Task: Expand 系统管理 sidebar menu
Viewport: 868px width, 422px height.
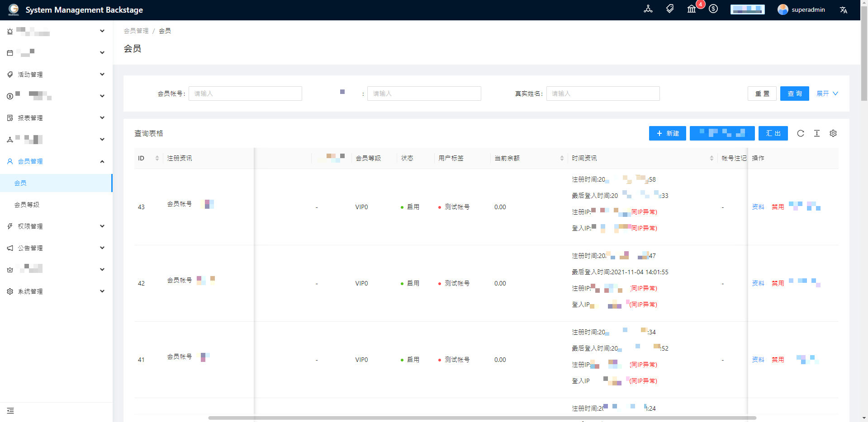Action: click(56, 291)
